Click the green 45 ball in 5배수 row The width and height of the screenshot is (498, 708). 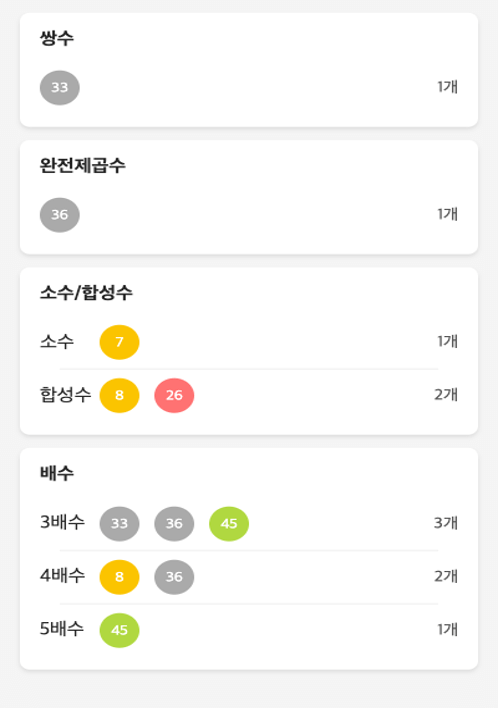119,630
